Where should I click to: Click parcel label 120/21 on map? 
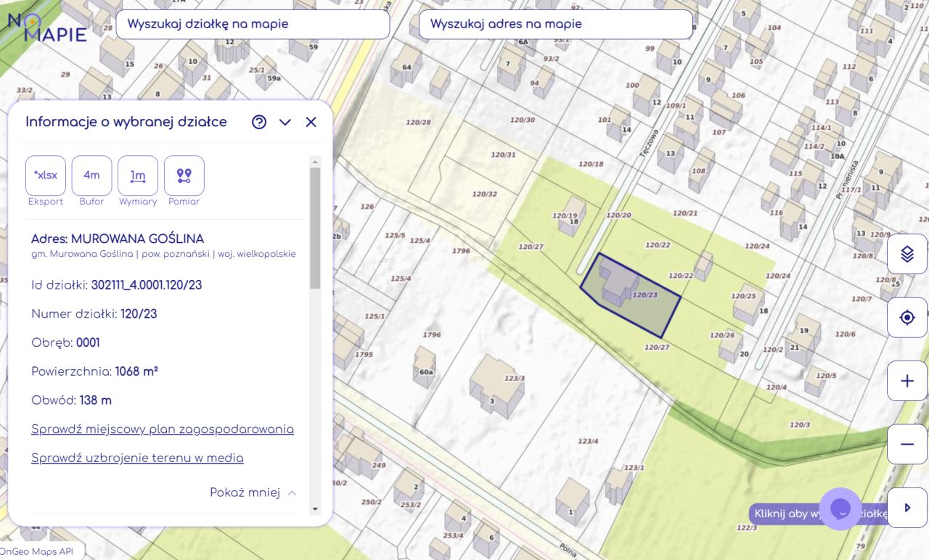pos(685,213)
